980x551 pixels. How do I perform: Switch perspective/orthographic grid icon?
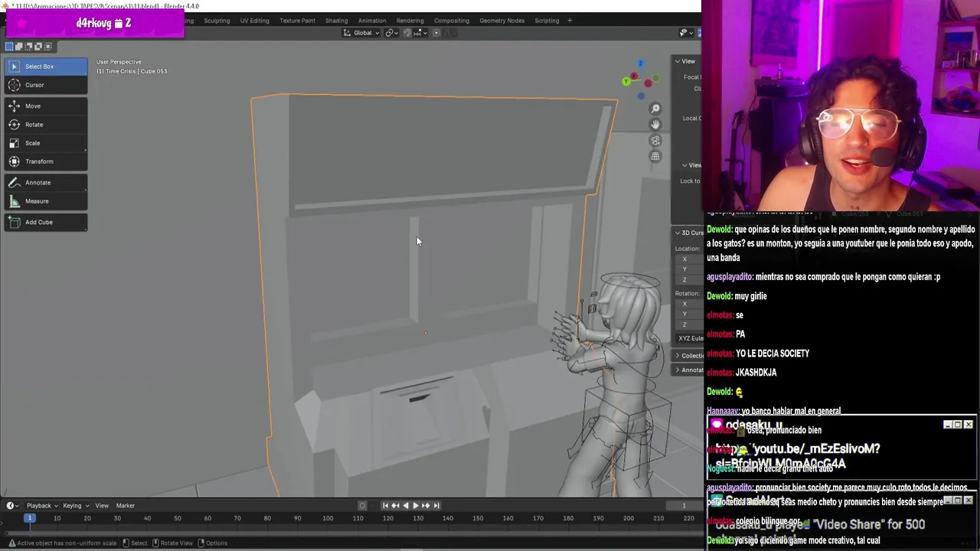click(x=655, y=157)
